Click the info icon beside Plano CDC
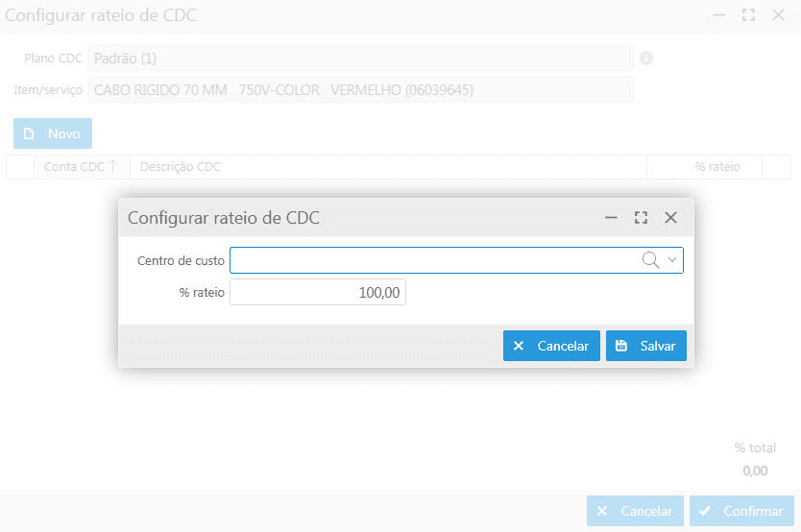This screenshot has width=801, height=532. 646,59
